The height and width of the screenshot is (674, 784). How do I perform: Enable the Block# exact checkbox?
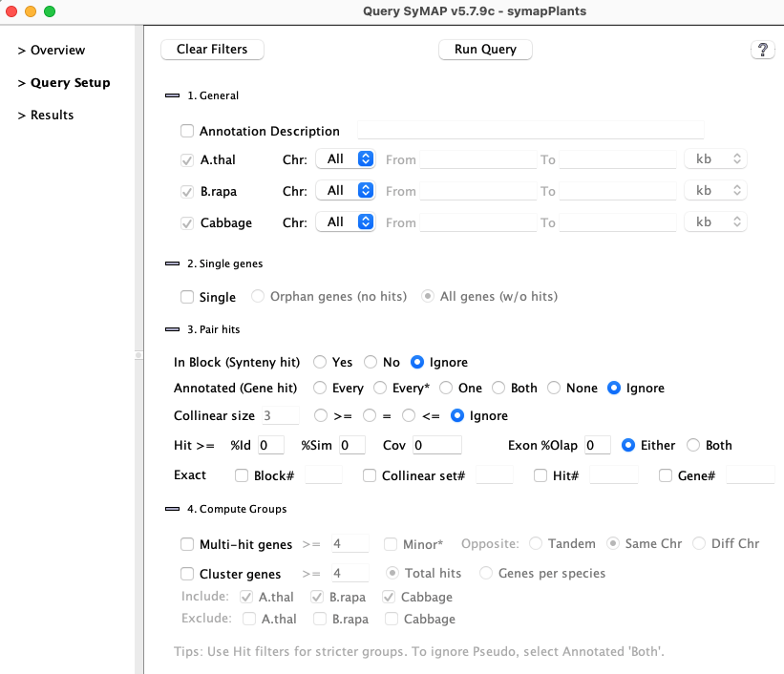[242, 475]
